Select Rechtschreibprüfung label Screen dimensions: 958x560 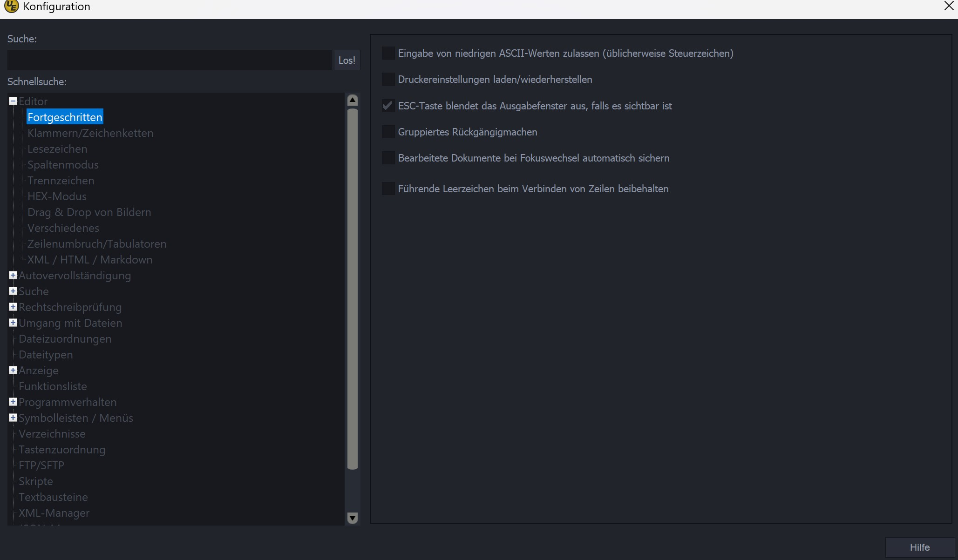pos(70,307)
